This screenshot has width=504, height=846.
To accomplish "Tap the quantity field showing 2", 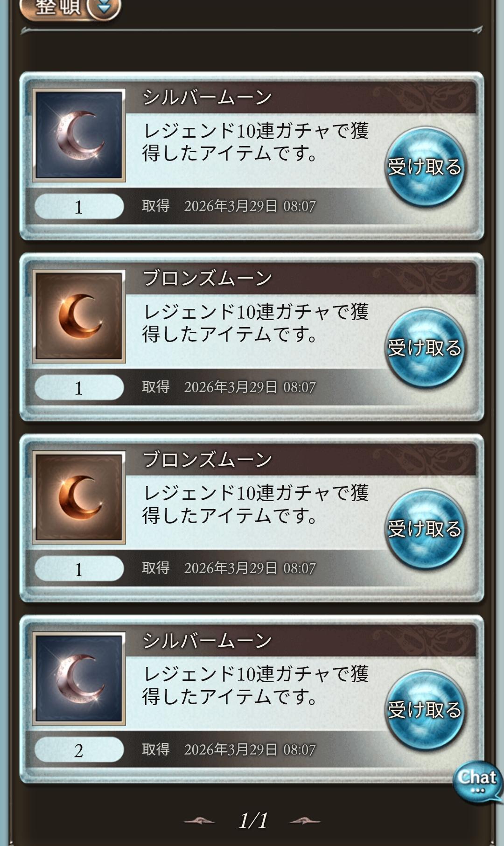I will pos(79,750).
